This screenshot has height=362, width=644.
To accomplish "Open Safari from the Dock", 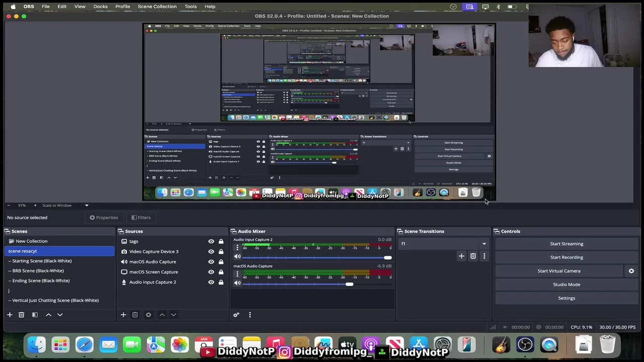I will [84, 345].
